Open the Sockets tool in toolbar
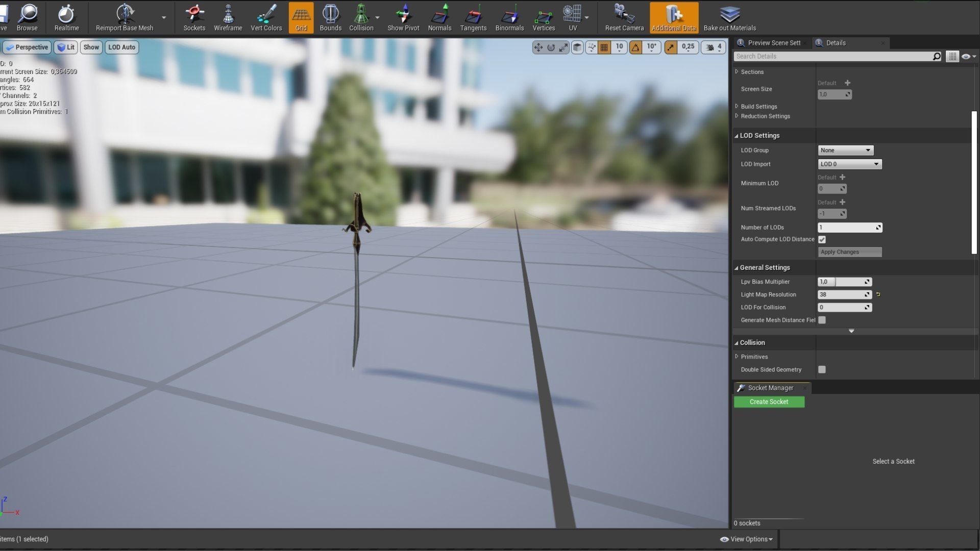980x551 pixels. click(194, 17)
